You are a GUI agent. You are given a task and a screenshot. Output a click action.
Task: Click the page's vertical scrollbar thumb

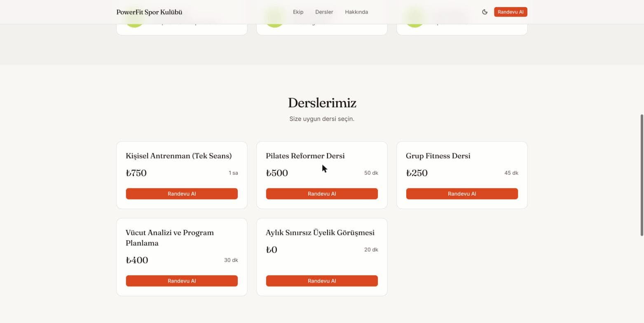[642, 175]
